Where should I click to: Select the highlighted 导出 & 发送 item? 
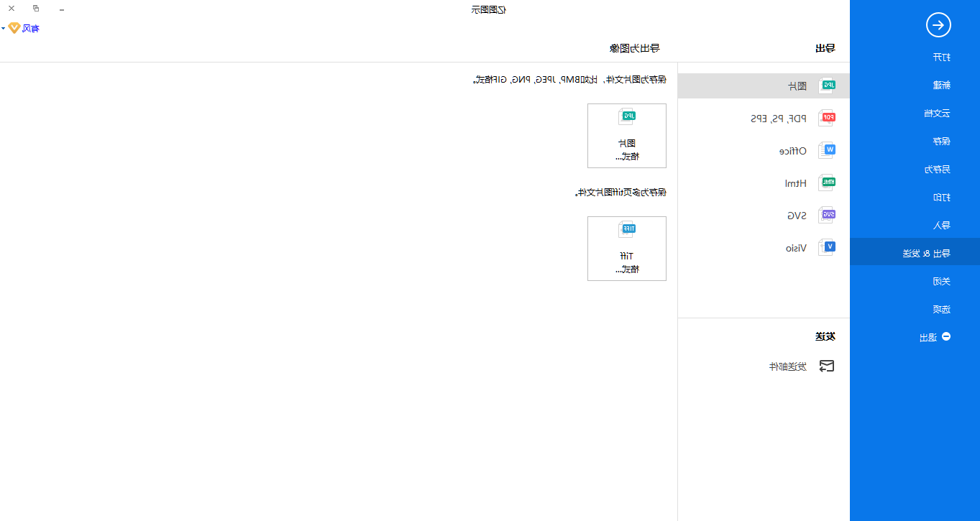click(915, 252)
